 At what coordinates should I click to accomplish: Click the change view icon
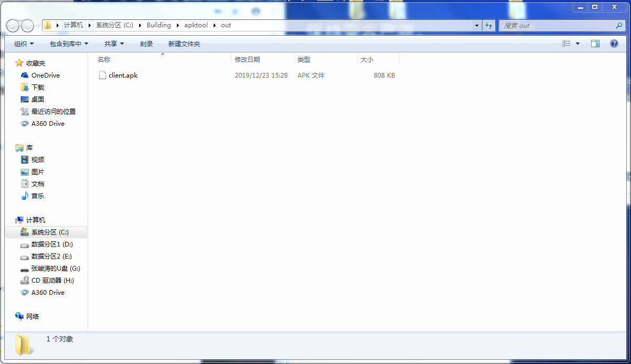click(566, 44)
